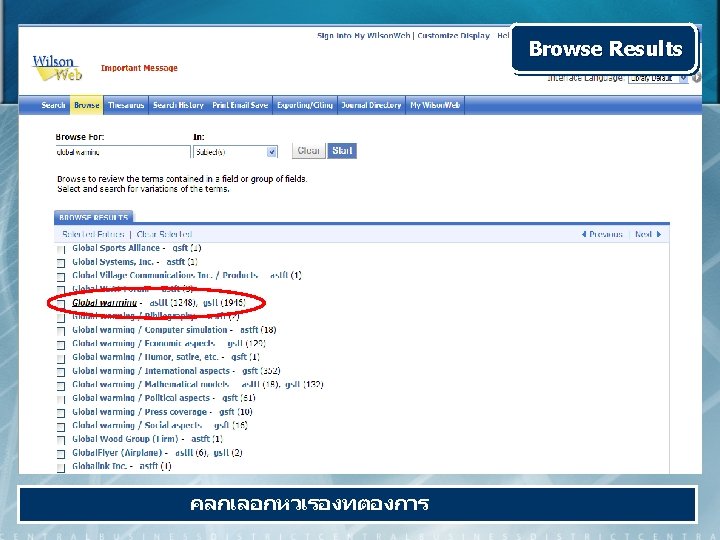Image resolution: width=720 pixels, height=540 pixels.
Task: Open Global warming / Humor, satire, etc. entry
Action: pos(145,357)
